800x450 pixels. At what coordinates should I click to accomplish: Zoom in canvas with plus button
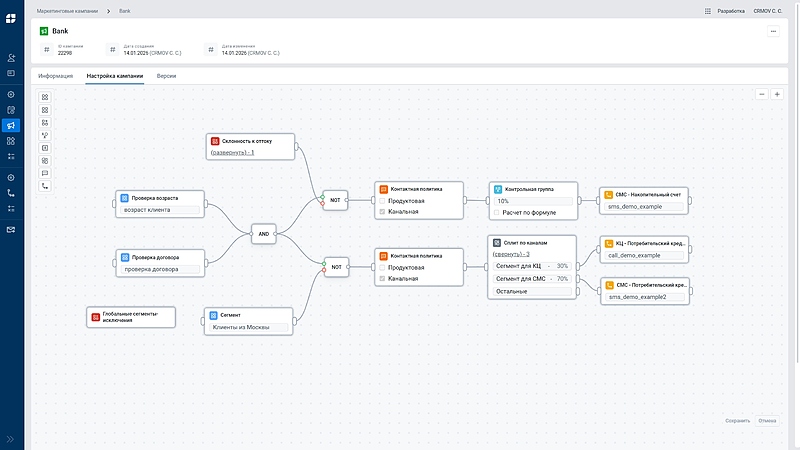coord(777,94)
